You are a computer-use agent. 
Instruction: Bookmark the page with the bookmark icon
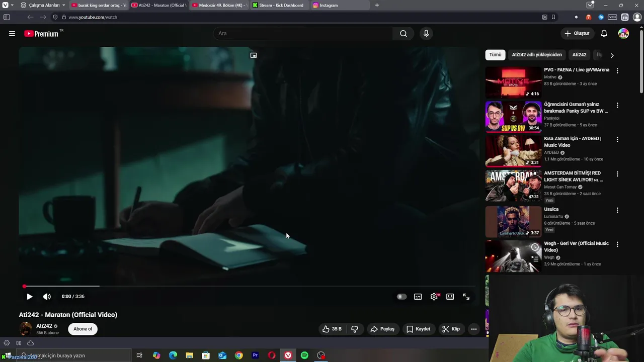point(553,17)
